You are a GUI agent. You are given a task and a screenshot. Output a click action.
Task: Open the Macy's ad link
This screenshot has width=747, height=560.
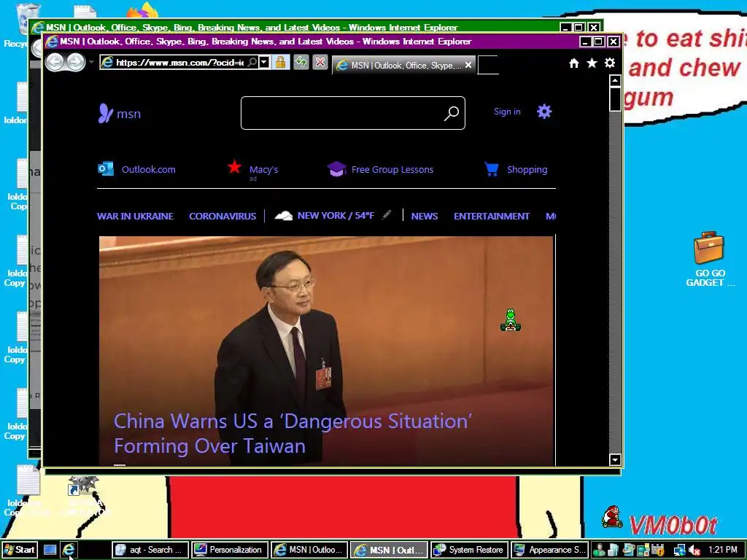coord(263,169)
